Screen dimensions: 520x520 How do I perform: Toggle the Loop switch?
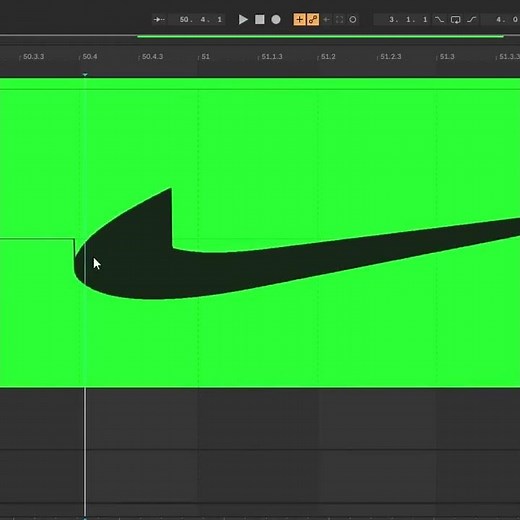coord(455,20)
